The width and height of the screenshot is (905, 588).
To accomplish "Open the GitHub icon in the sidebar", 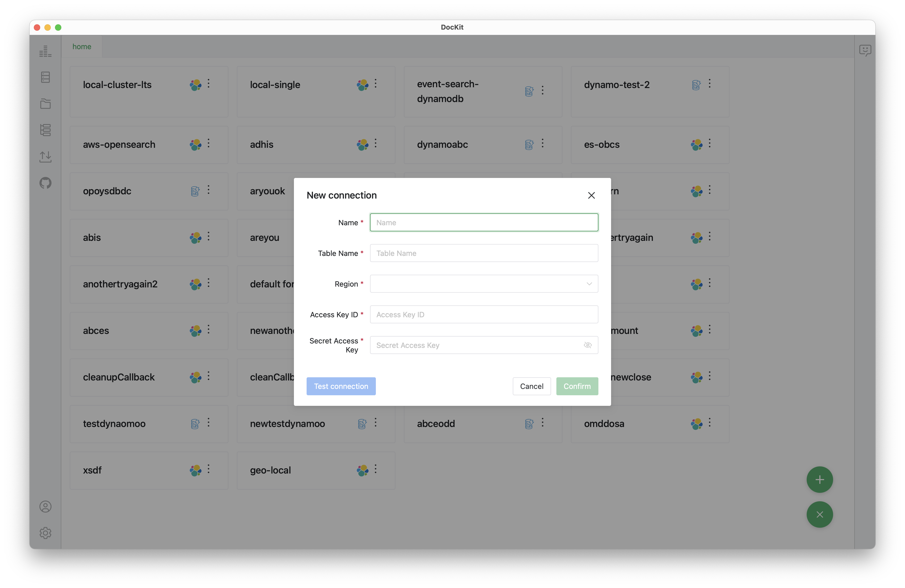I will 45,183.
